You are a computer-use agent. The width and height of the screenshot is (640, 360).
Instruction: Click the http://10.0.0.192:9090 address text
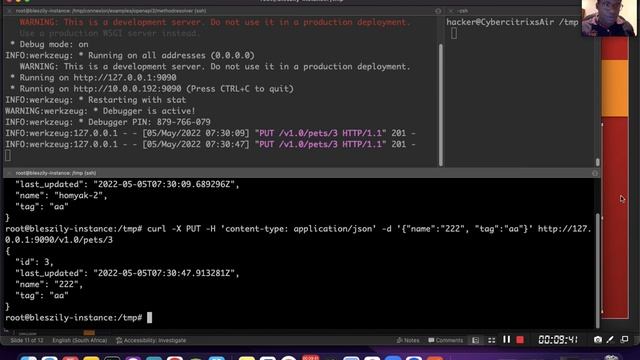pyautogui.click(x=127, y=89)
